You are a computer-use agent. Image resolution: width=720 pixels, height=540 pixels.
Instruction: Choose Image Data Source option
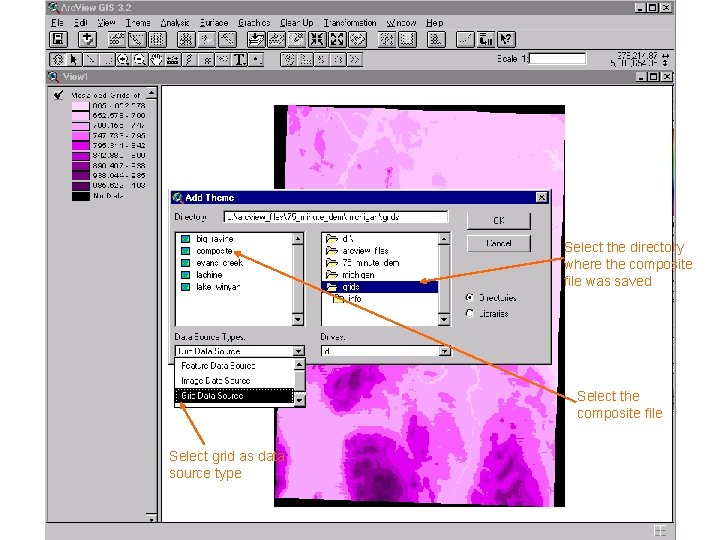point(234,381)
